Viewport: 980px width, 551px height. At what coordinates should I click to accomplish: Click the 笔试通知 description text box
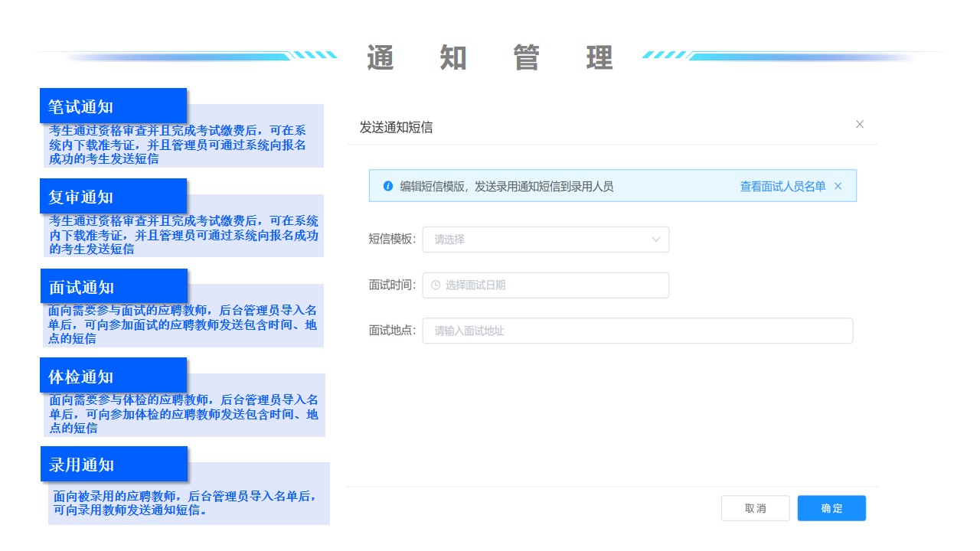coord(184,145)
